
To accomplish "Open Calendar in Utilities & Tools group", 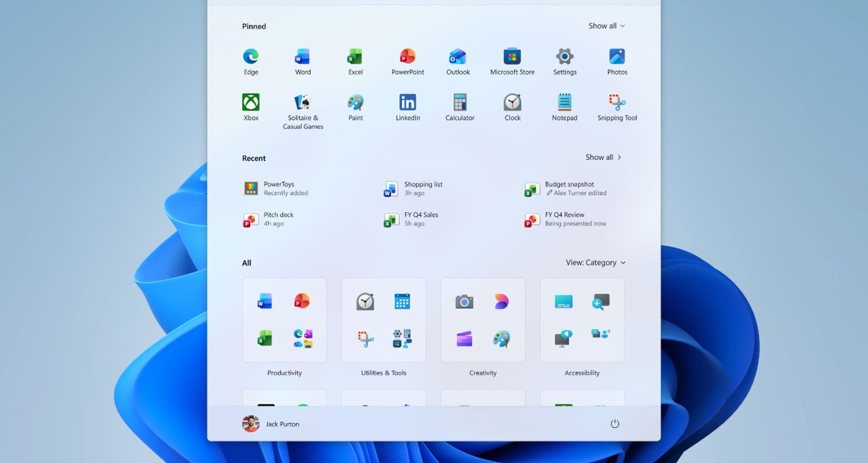I will point(402,301).
